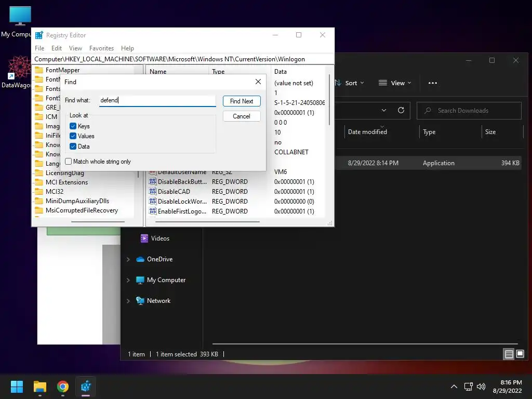
Task: Select the DisableCAD value name
Action: coord(174,191)
